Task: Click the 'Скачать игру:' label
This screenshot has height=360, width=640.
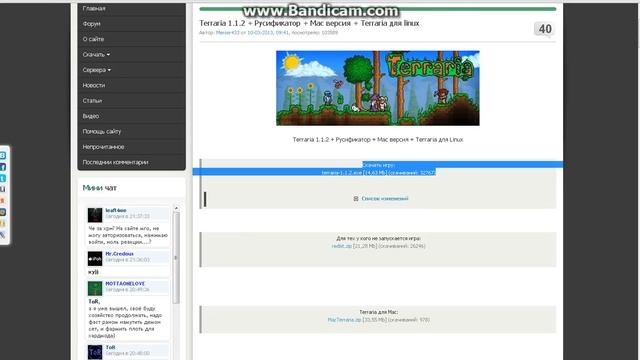Action: coord(378,165)
